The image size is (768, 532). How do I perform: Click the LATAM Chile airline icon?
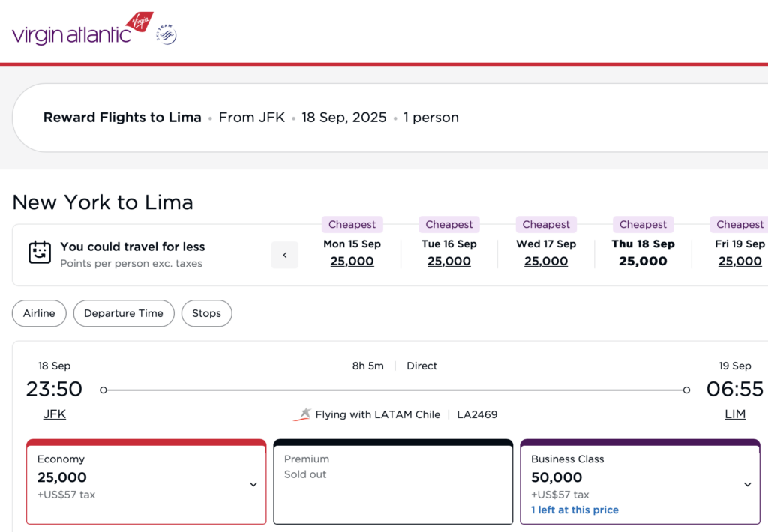pos(303,413)
